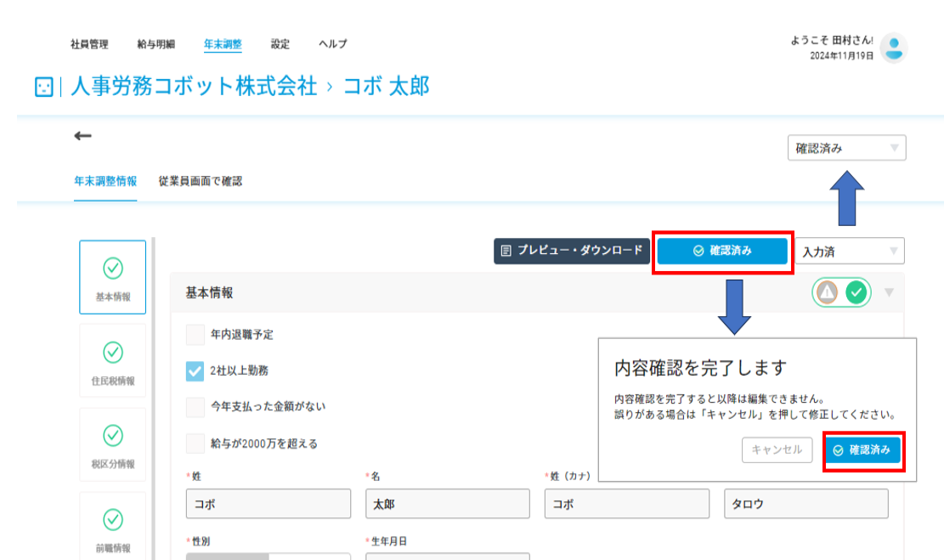Click キャンセル in the confirmation dialog

(777, 450)
